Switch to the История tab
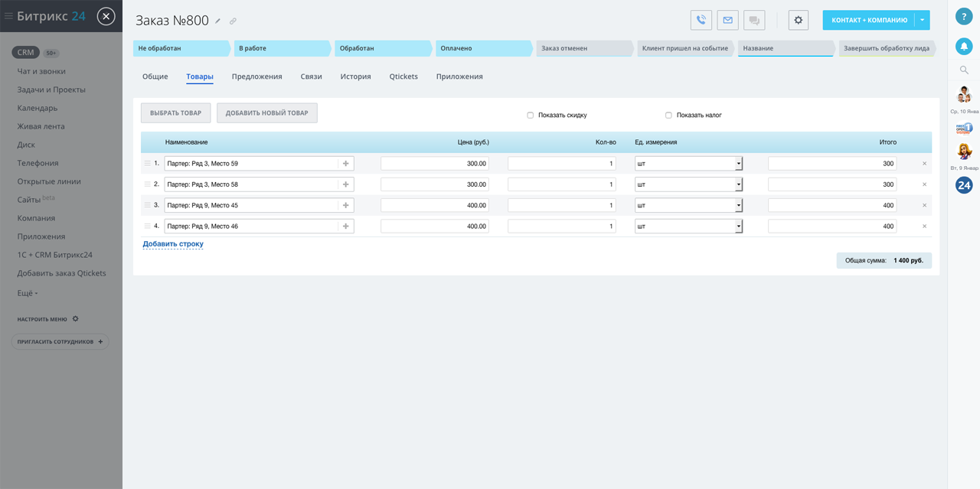Screen dimensions: 980x489 tap(355, 77)
